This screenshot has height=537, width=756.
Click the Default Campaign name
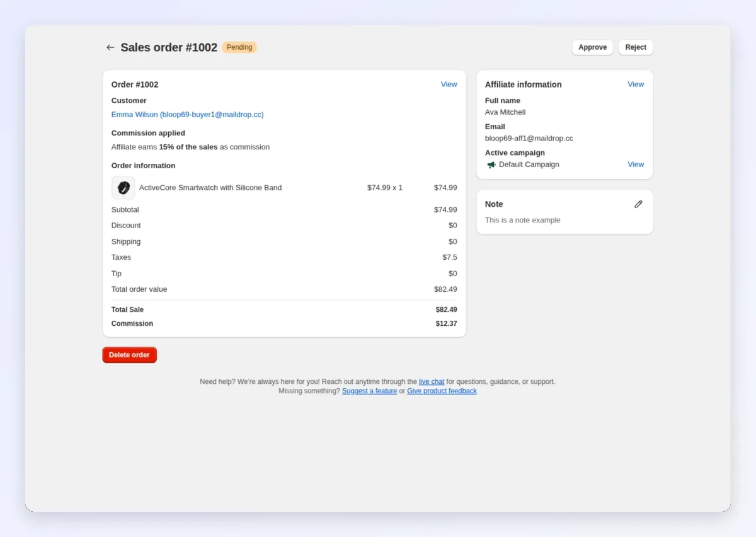(x=529, y=165)
